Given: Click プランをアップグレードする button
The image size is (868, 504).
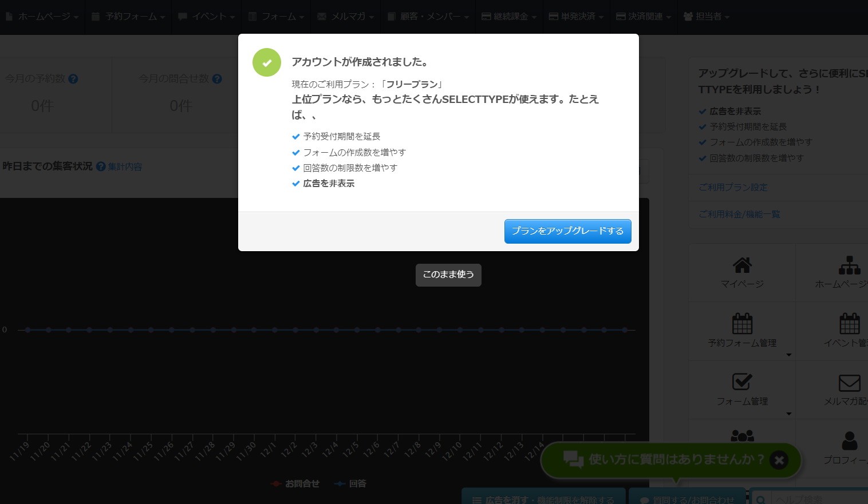Looking at the screenshot, I should pyautogui.click(x=567, y=231).
